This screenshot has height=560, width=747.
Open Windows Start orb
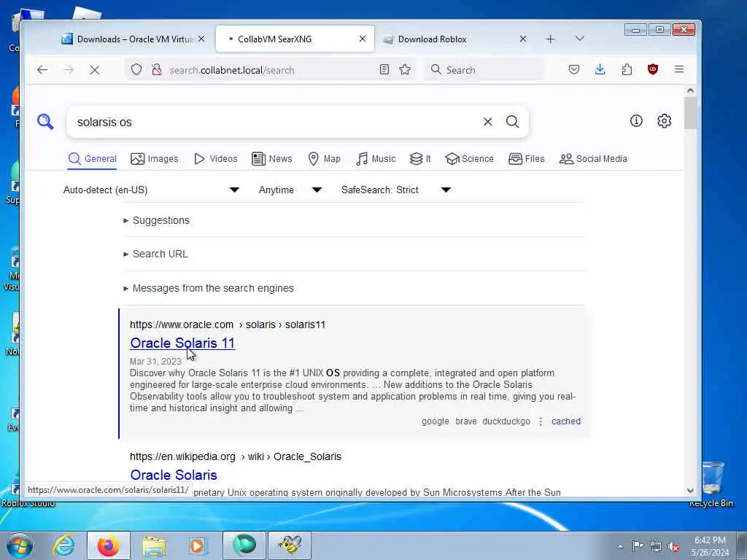click(x=20, y=545)
